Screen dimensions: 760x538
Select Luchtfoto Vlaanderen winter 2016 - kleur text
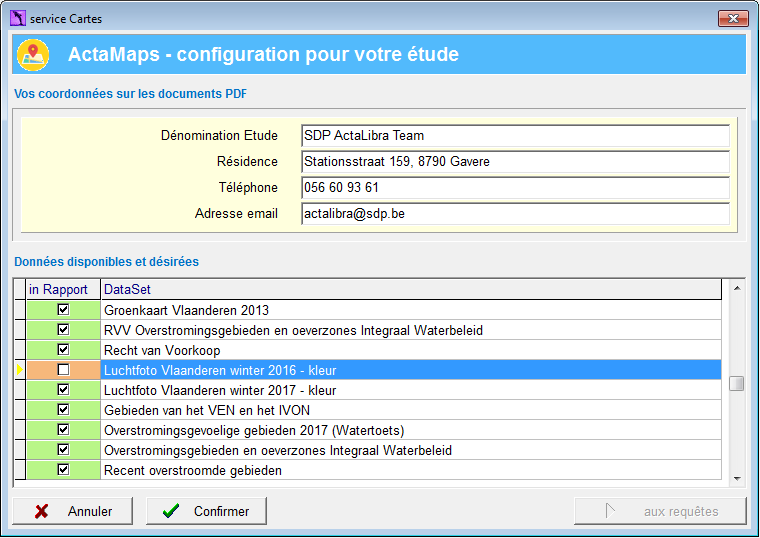[220, 370]
